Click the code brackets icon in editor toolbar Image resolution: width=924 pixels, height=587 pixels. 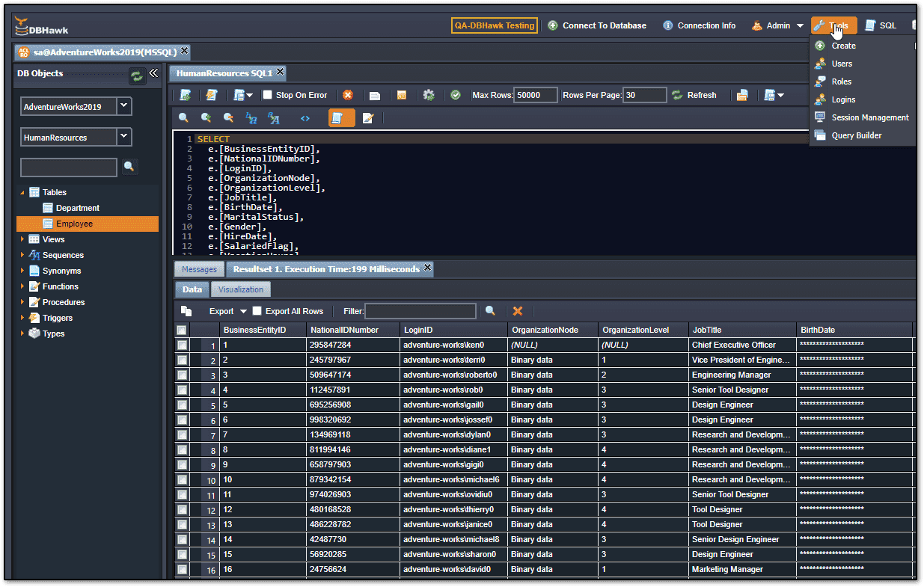coord(305,118)
